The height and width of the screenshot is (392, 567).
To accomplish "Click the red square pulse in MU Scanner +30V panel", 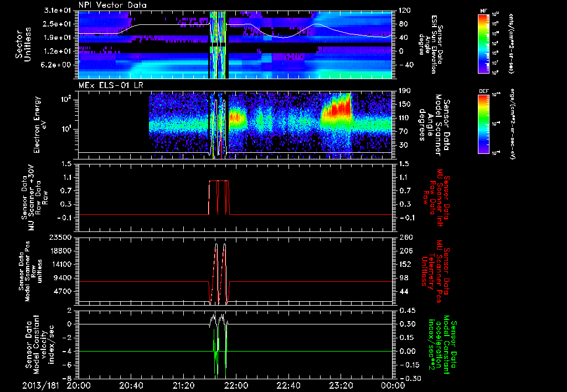I will click(219, 198).
